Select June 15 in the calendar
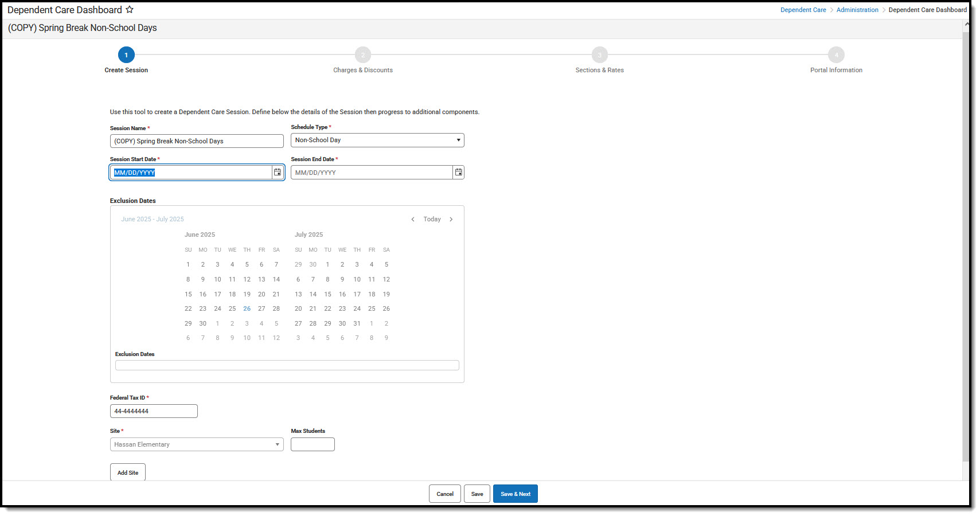Viewport: 980px width, 516px height. (x=188, y=294)
